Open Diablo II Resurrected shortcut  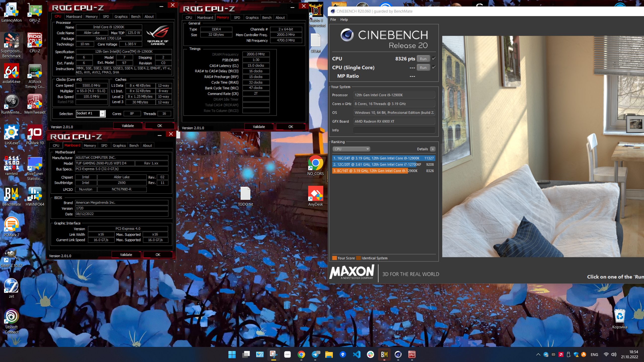316,15
